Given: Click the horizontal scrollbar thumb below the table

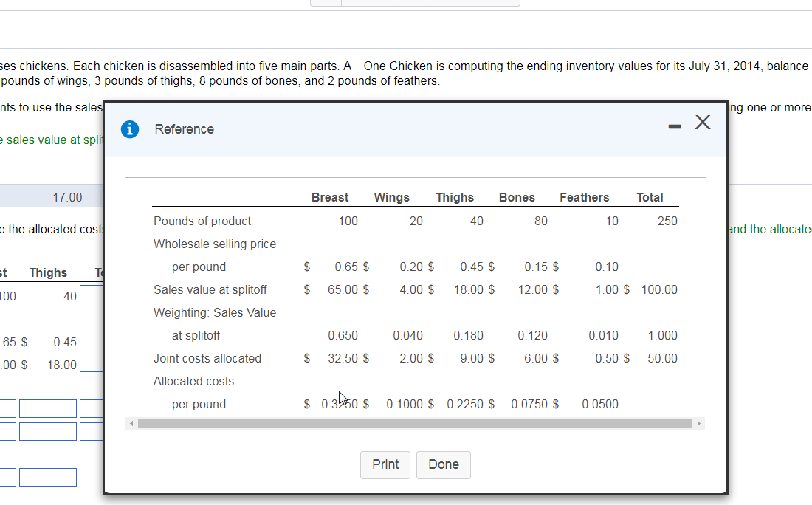Looking at the screenshot, I should (x=413, y=423).
